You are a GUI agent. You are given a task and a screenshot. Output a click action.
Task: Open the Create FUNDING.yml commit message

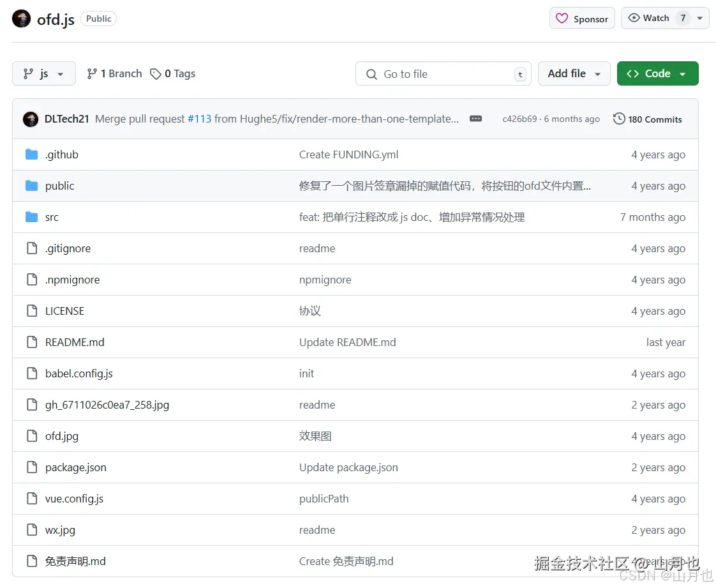(x=348, y=155)
